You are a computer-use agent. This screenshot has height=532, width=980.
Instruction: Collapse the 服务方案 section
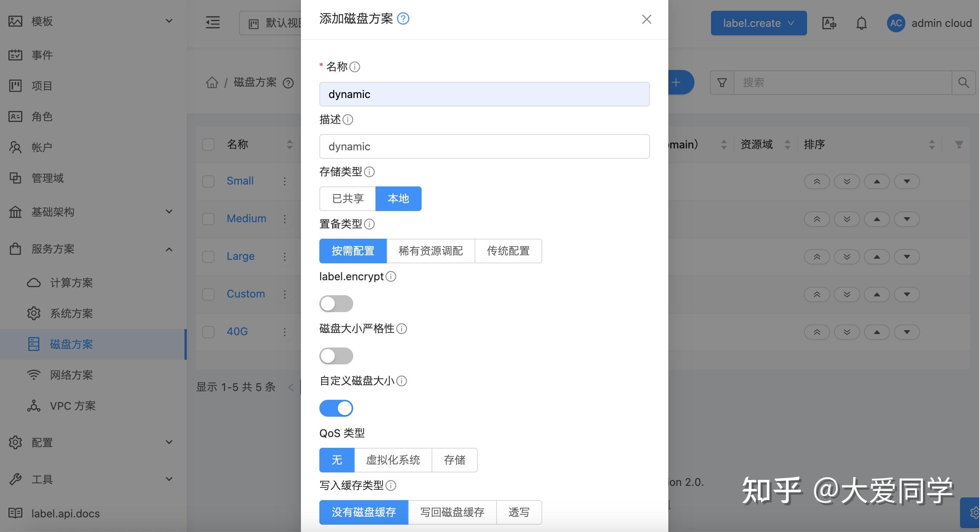point(169,249)
